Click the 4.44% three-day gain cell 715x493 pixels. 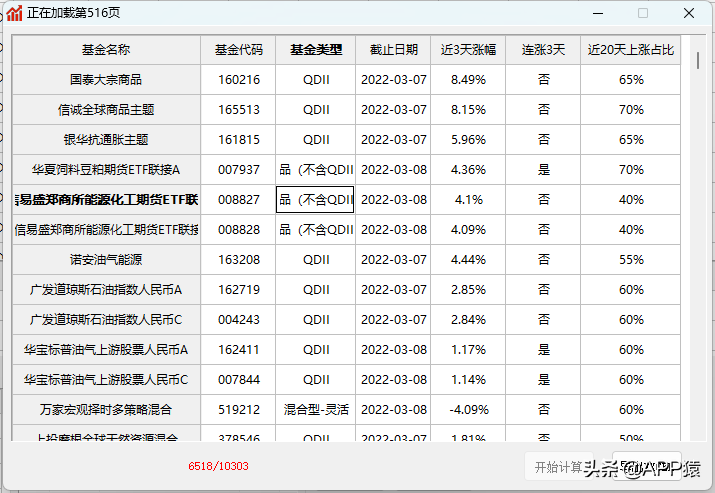point(468,259)
